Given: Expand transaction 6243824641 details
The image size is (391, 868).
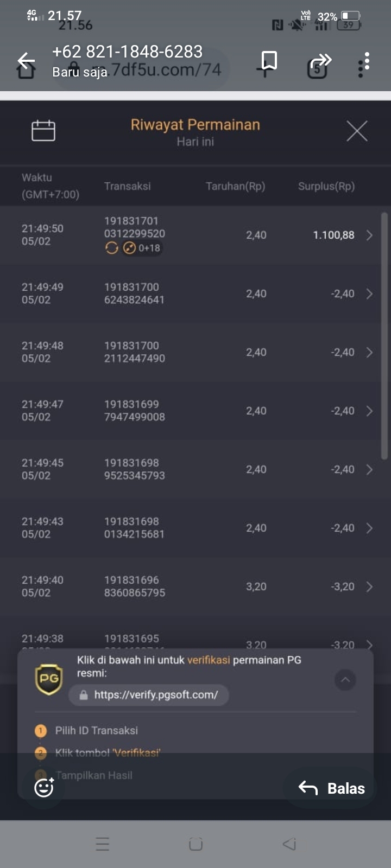Looking at the screenshot, I should 369,293.
